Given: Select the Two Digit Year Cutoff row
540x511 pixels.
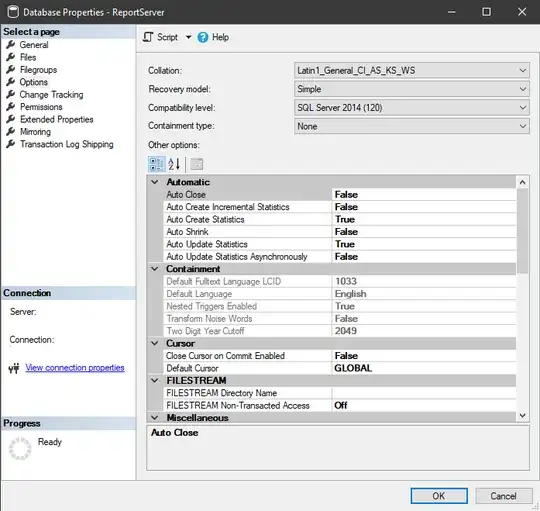Looking at the screenshot, I should click(x=340, y=331).
